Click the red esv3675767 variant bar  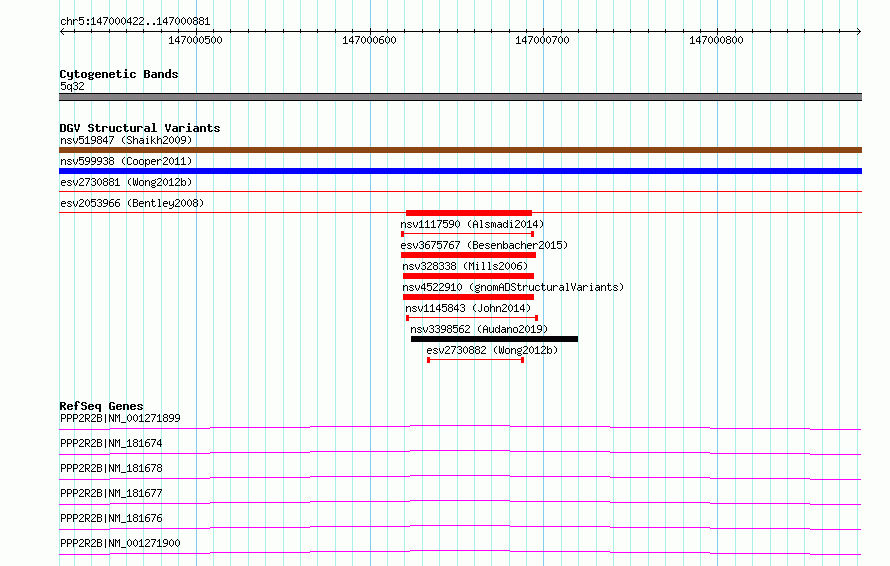[x=468, y=255]
